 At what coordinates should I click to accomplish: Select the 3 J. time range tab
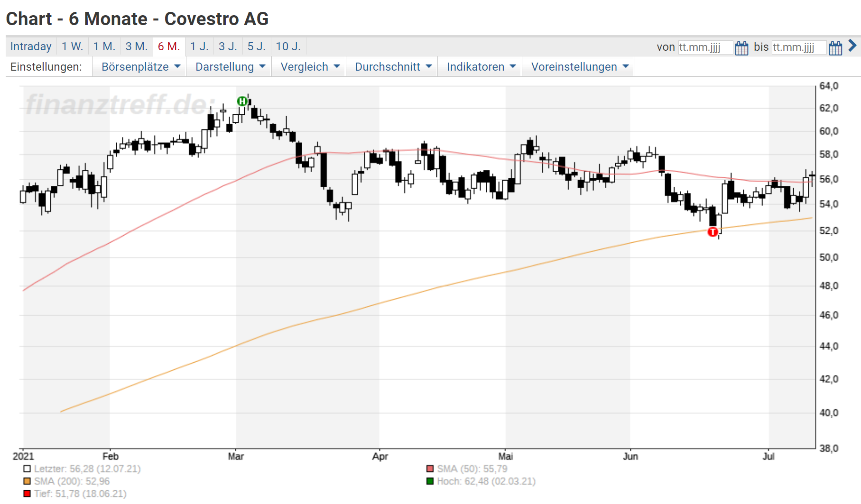click(228, 46)
